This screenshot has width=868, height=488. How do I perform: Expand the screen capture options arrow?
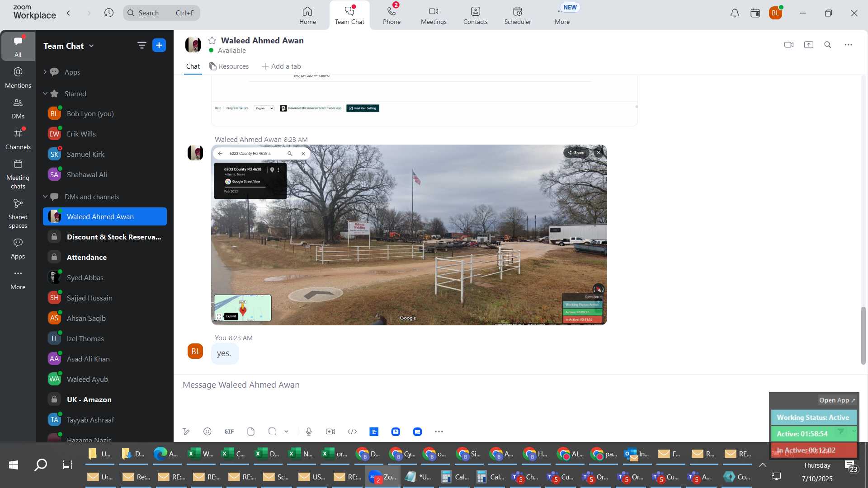click(x=287, y=432)
